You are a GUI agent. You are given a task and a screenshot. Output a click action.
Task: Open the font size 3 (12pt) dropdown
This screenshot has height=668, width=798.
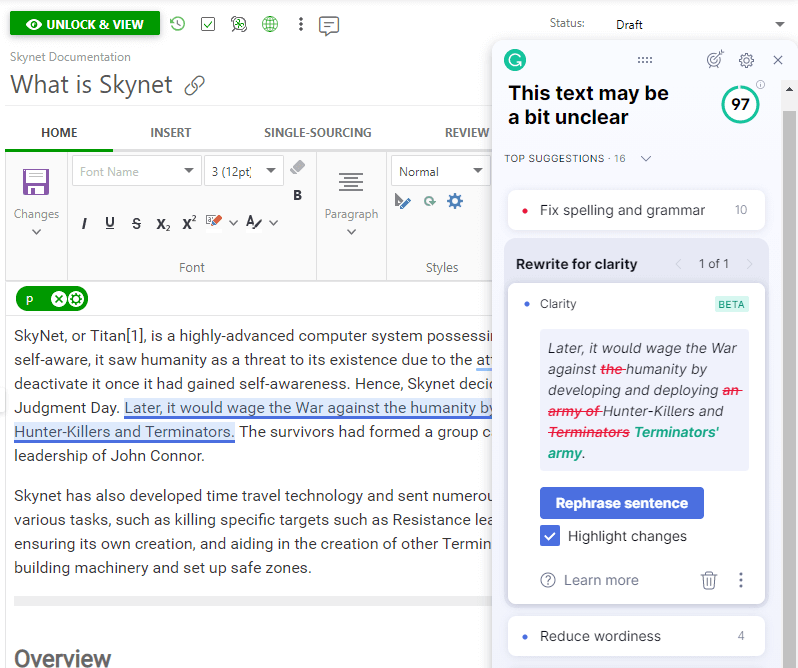tap(244, 171)
